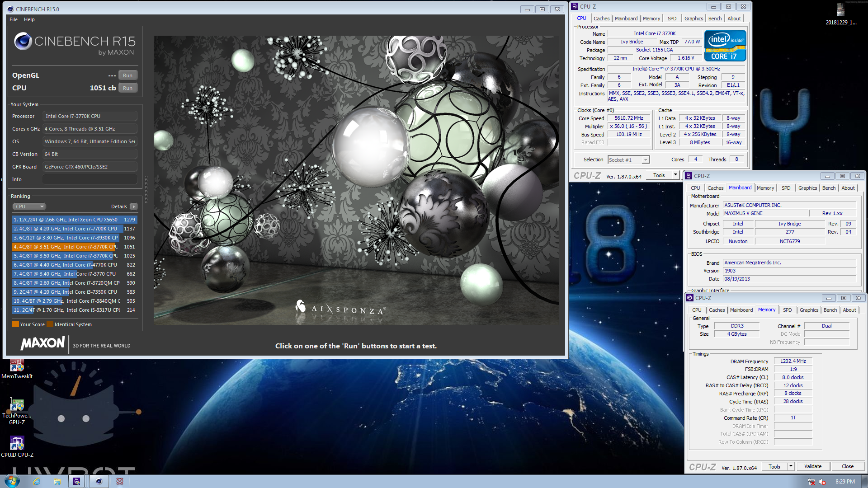The image size is (868, 488).
Task: Open the Windows Start menu
Action: tap(12, 481)
